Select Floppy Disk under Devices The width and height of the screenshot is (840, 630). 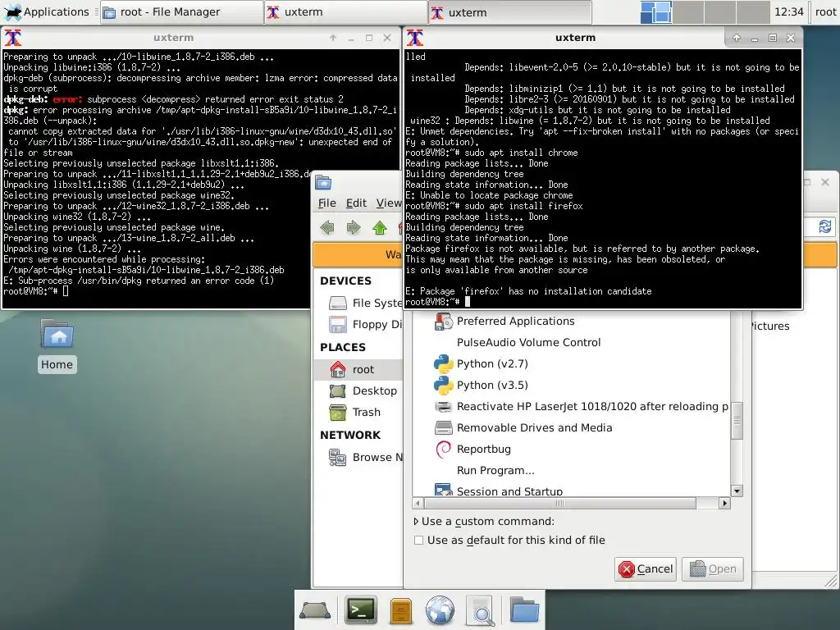pos(358,325)
